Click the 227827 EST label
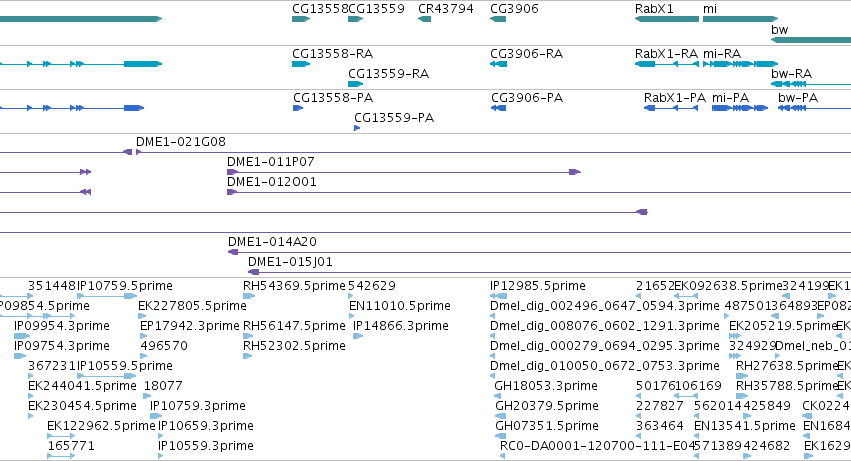851x461 pixels. click(x=659, y=406)
